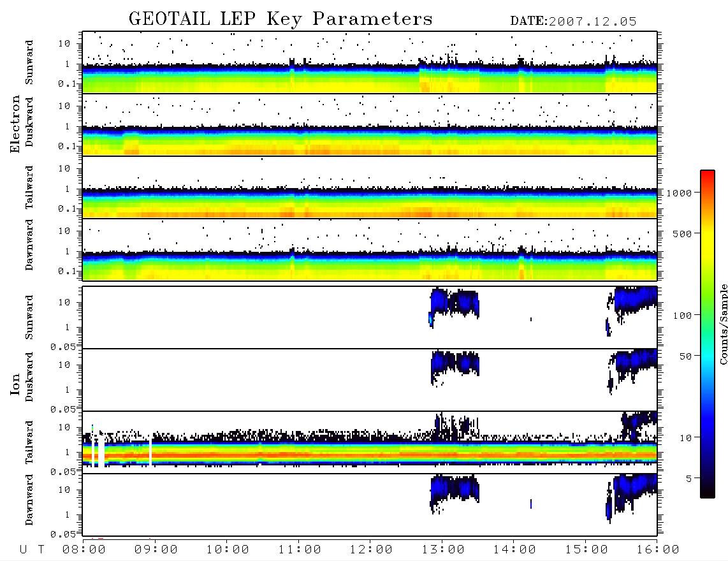Image resolution: width=728 pixels, height=561 pixels.
Task: Click the 100 colorbar tick value
Action: [683, 316]
